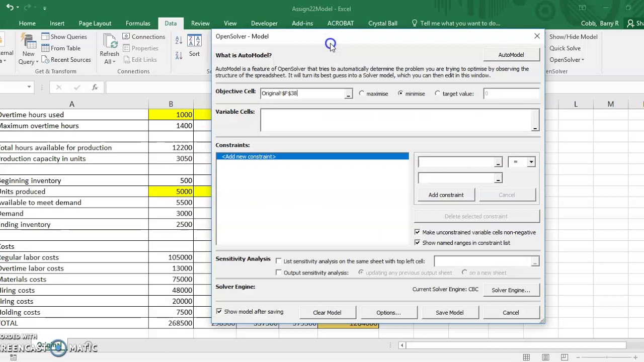Screen dimensions: 644x362
Task: Click the AutoModel button
Action: tap(511, 55)
